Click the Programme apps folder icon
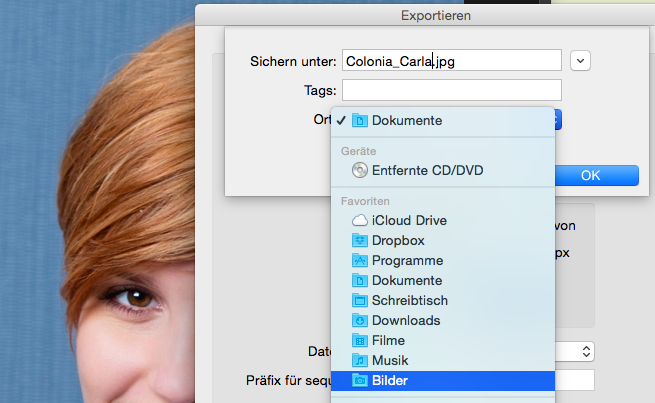Screen dimensions: 655x403 [360, 260]
